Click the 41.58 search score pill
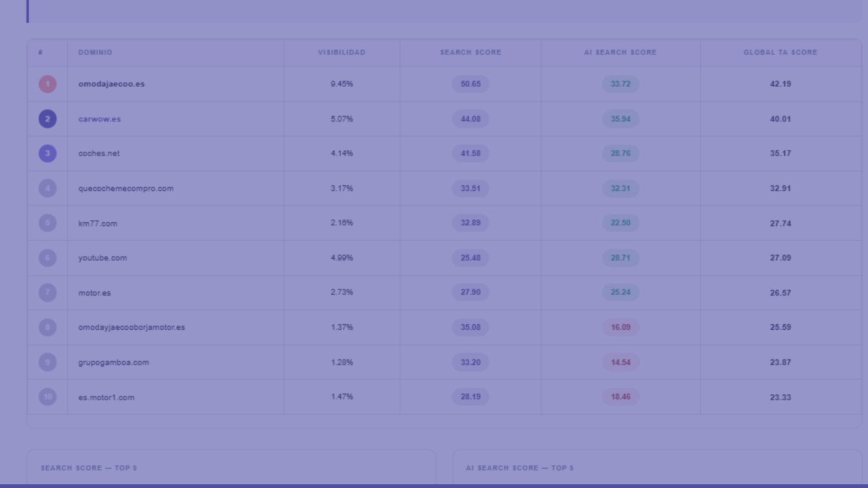This screenshot has height=488, width=868. click(x=470, y=153)
